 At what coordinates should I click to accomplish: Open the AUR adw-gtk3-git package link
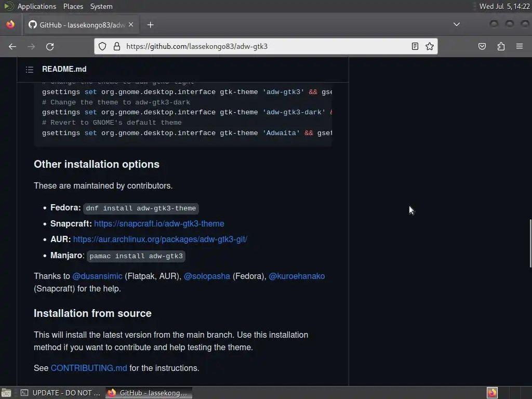tap(160, 239)
